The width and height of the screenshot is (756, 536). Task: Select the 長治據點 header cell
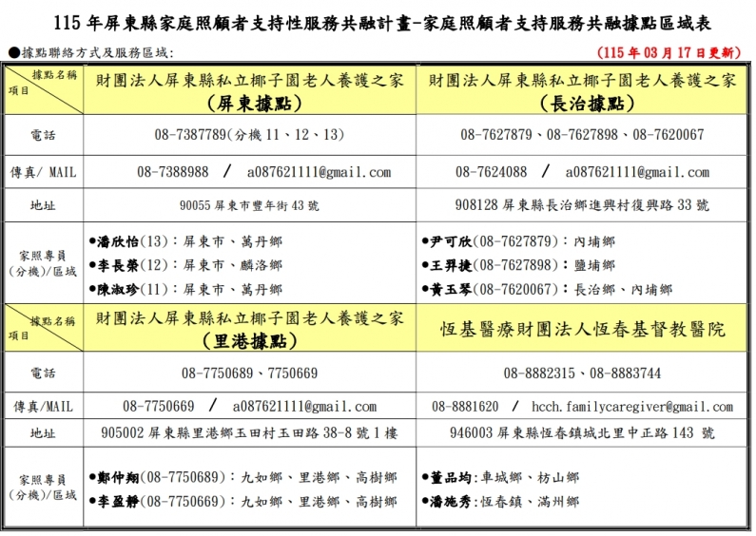[x=582, y=92]
